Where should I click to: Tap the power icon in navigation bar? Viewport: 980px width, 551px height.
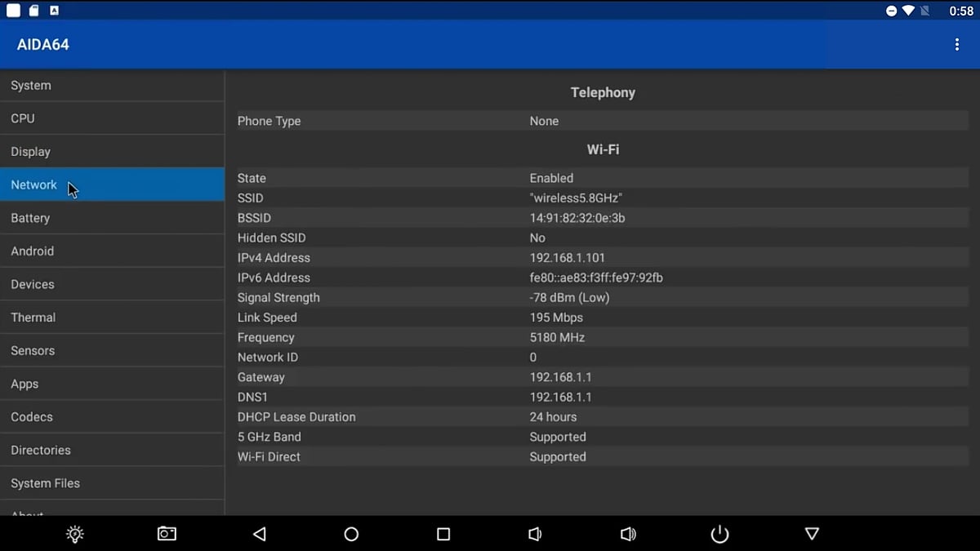(x=719, y=534)
